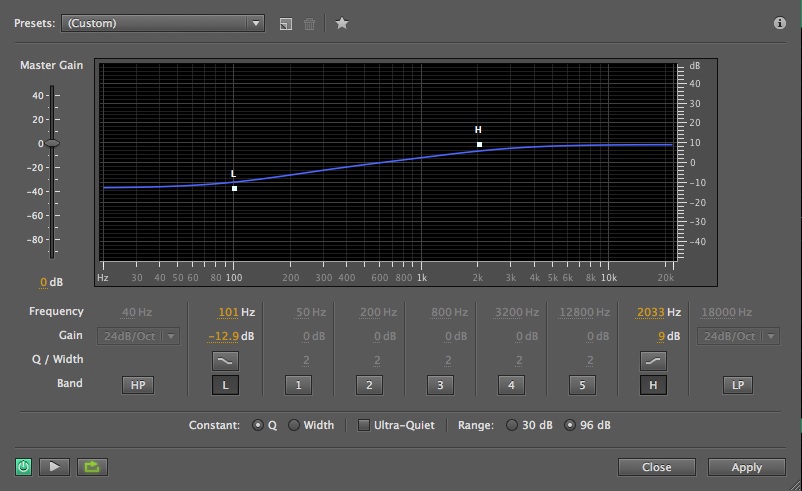Mark preset as favorite with star icon

pyautogui.click(x=341, y=23)
